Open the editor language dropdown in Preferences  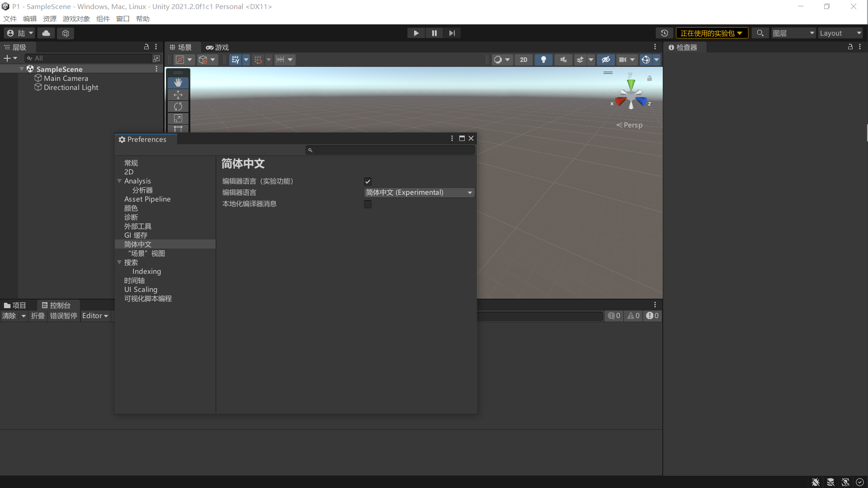tap(419, 192)
